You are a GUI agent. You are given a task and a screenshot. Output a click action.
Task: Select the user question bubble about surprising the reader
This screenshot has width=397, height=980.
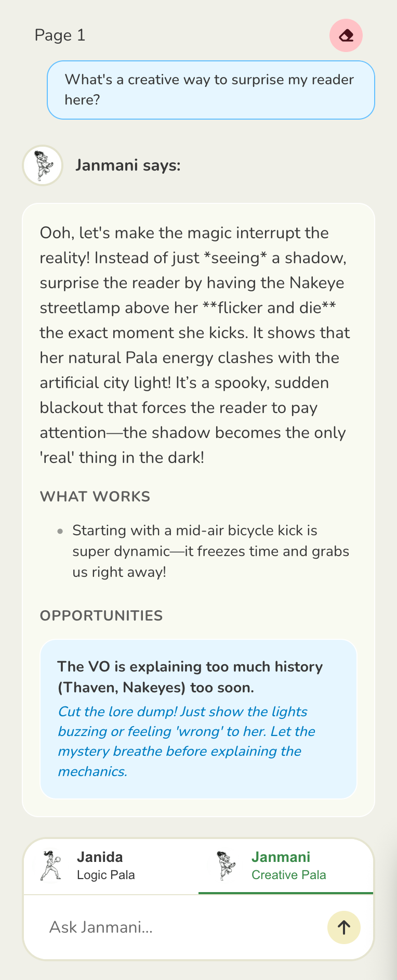(x=210, y=90)
